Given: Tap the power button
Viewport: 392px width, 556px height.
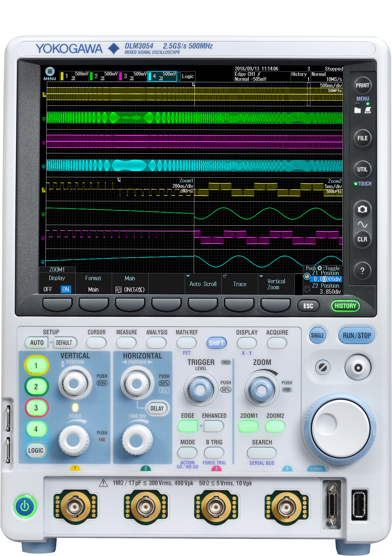Looking at the screenshot, I should 25,506.
